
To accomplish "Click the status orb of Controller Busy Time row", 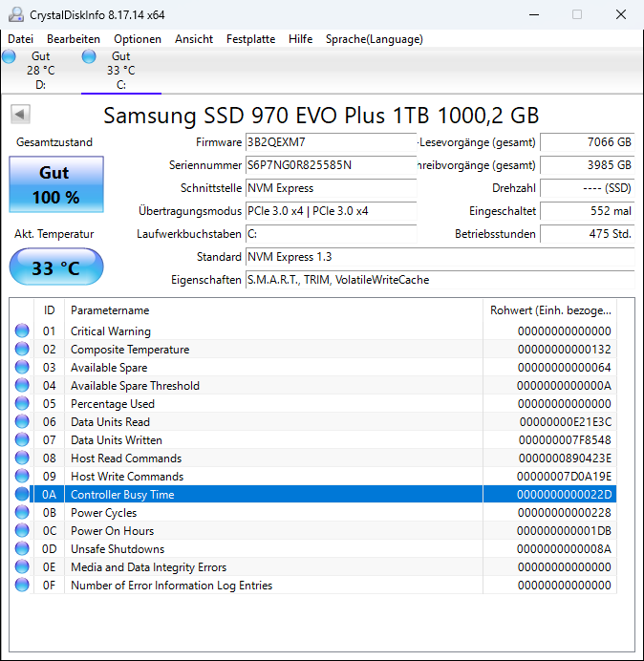I will pos(22,494).
